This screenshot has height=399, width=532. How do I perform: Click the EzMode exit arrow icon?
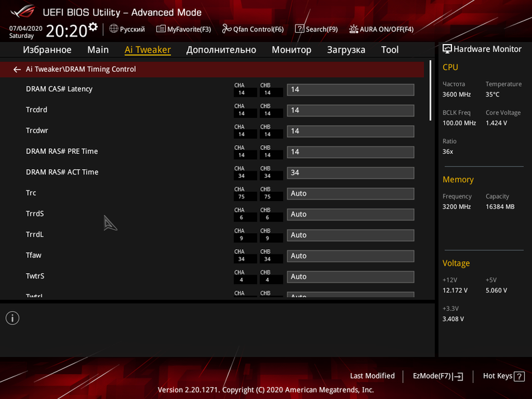pyautogui.click(x=457, y=376)
